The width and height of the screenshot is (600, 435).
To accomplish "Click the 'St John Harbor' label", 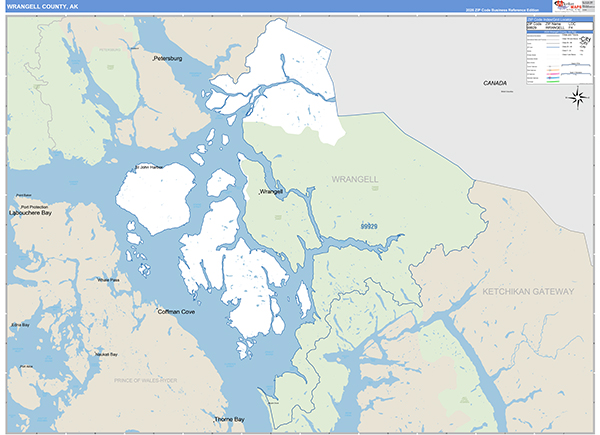I will [149, 167].
